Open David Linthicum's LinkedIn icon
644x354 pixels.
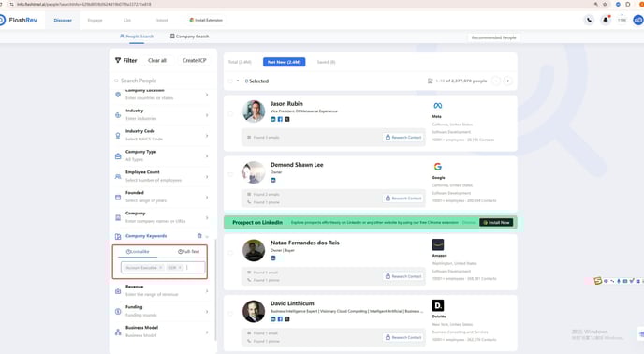point(273,319)
